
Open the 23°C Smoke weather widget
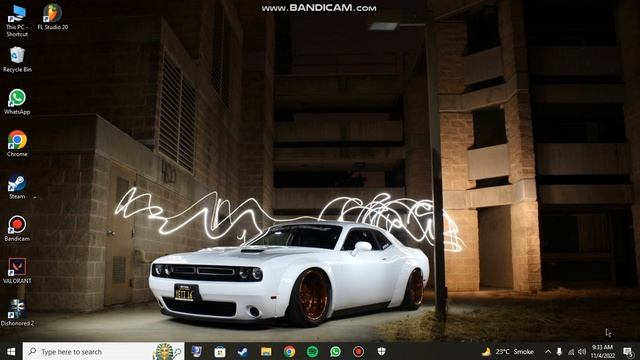(x=508, y=351)
